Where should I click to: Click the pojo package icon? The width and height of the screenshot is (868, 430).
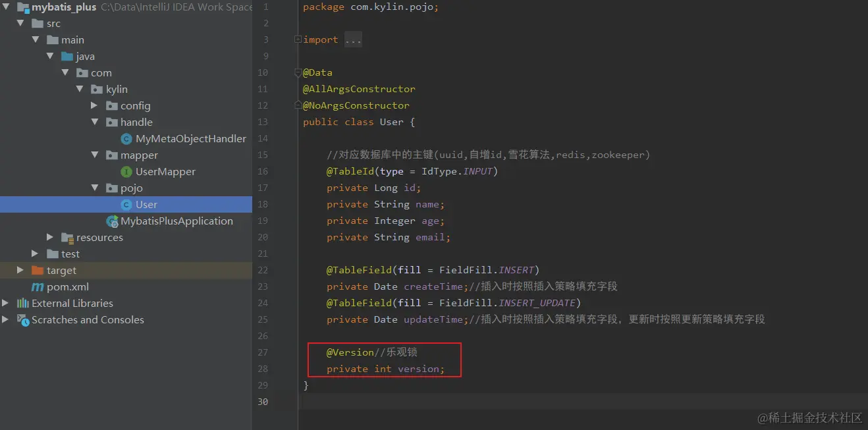click(112, 188)
